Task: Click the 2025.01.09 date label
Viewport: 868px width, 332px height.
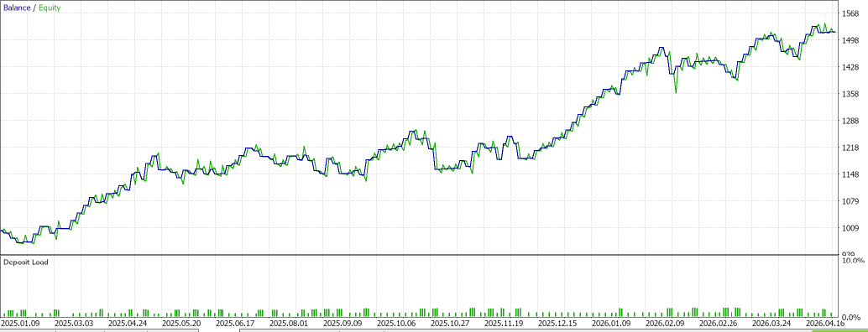Action: (19, 323)
